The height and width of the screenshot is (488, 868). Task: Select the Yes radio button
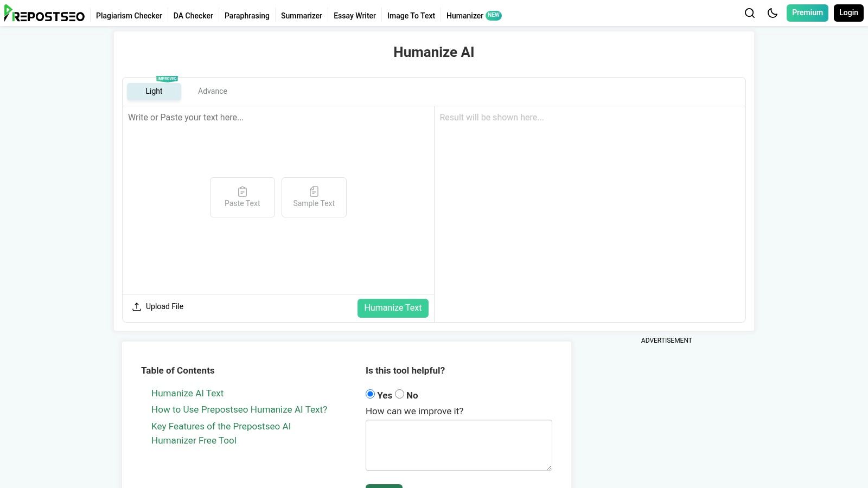click(x=371, y=394)
